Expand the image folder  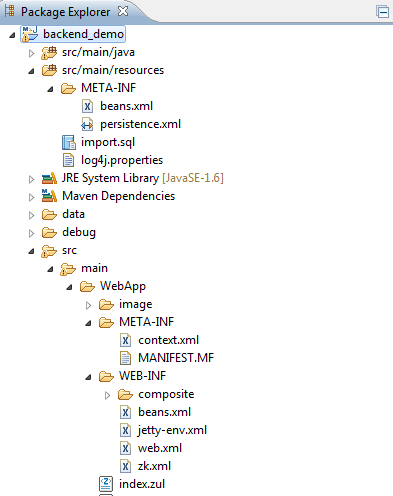coord(88,305)
